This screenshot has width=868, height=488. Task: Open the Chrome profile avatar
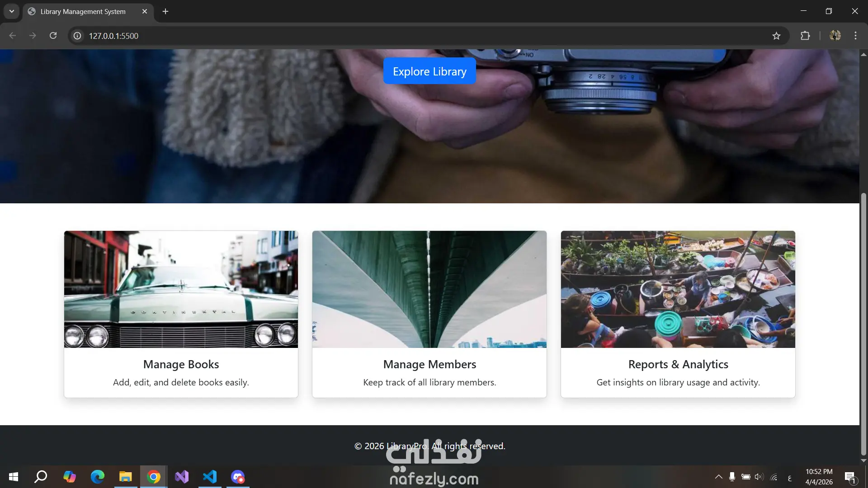[835, 36]
